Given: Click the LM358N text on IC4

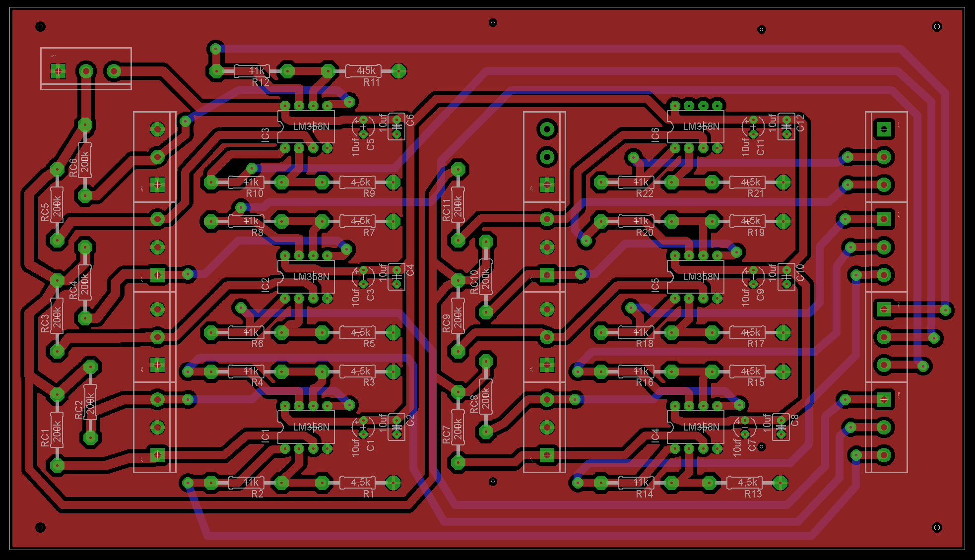Looking at the screenshot, I should (701, 427).
